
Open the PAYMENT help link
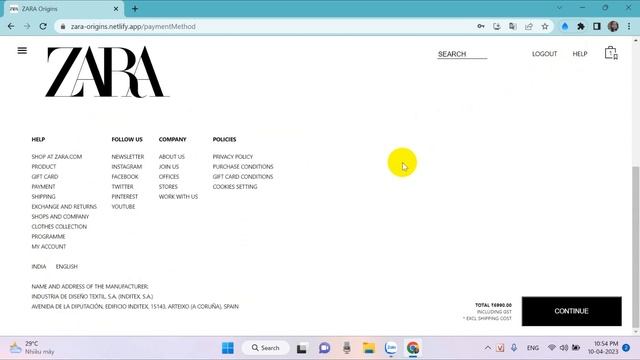pos(43,187)
